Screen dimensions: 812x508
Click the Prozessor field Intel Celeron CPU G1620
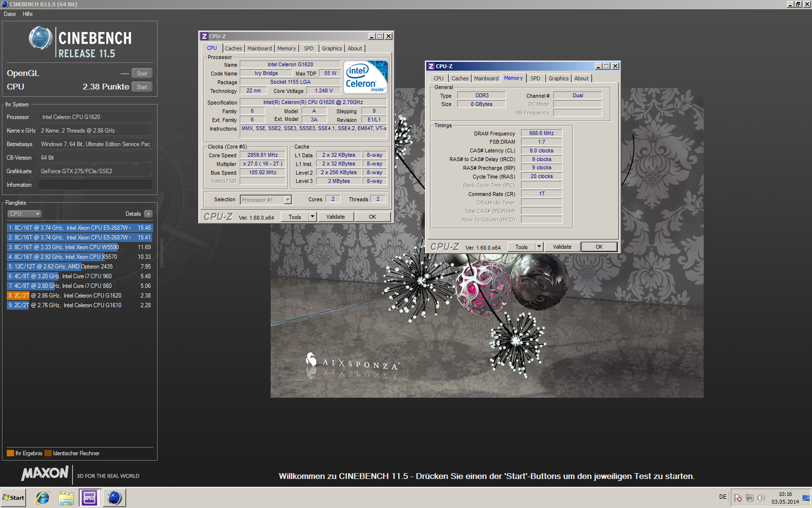tap(95, 117)
